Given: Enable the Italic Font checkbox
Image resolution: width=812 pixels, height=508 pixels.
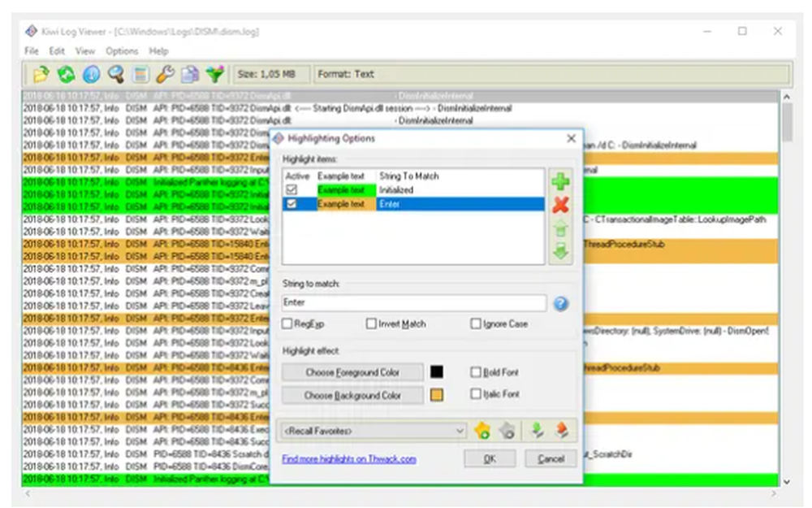Looking at the screenshot, I should point(475,394).
